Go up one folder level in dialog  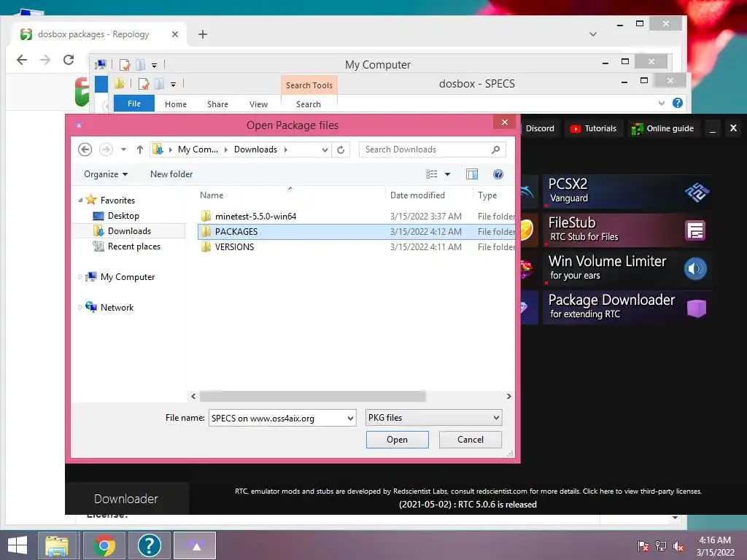pos(140,149)
